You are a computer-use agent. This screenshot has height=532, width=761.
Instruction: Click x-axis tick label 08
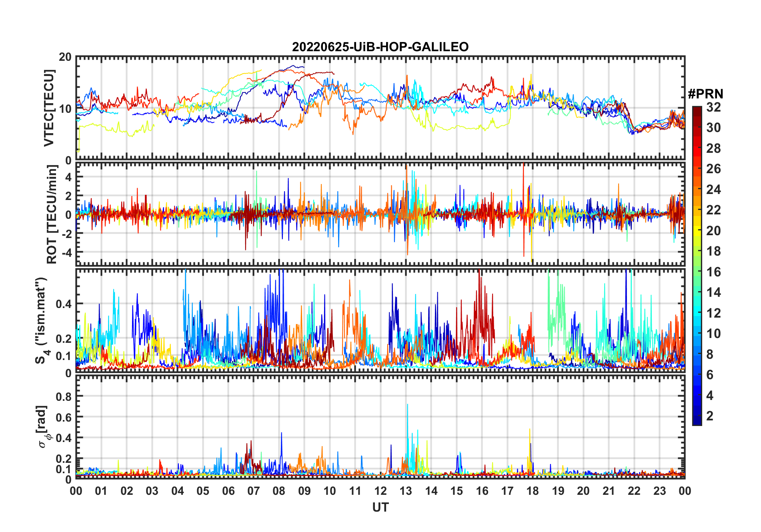279,491
